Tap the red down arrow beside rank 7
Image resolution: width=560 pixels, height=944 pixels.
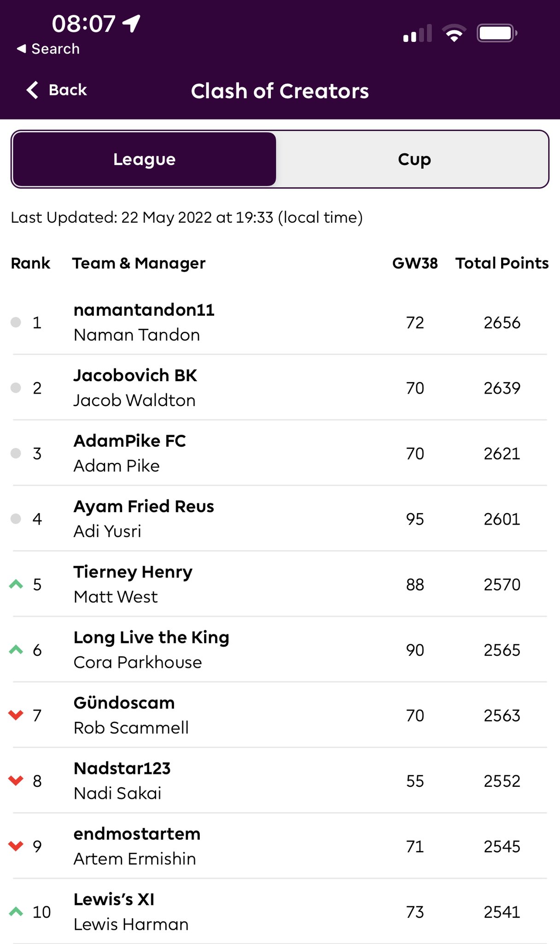(x=16, y=715)
